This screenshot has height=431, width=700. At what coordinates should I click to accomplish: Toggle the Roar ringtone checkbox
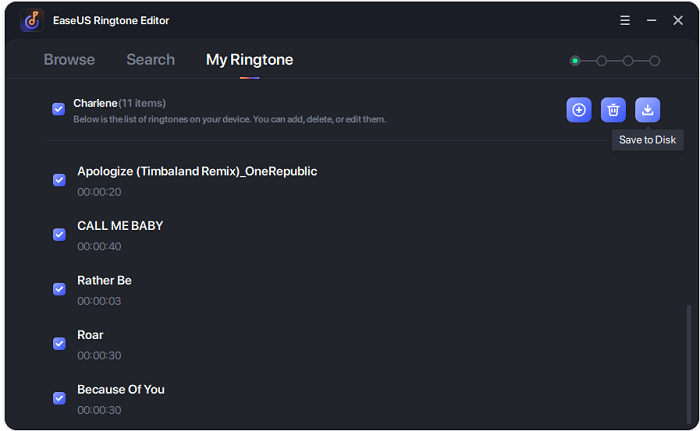coord(59,343)
